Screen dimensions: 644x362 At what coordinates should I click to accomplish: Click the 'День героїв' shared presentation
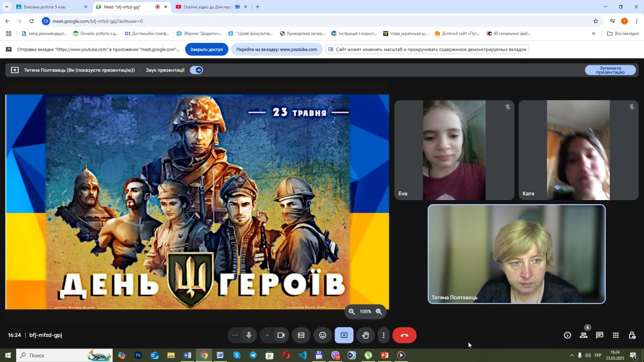point(197,202)
